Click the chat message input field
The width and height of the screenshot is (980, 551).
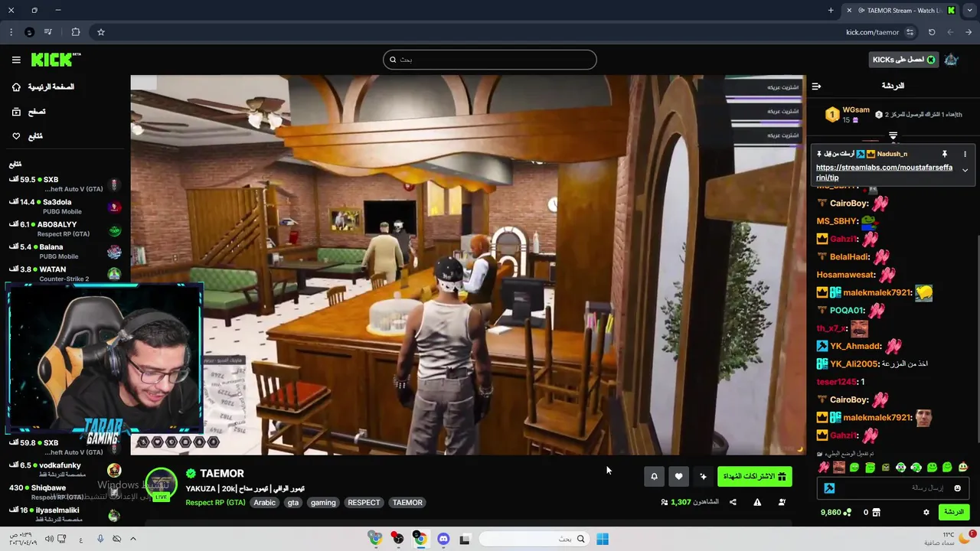click(895, 488)
